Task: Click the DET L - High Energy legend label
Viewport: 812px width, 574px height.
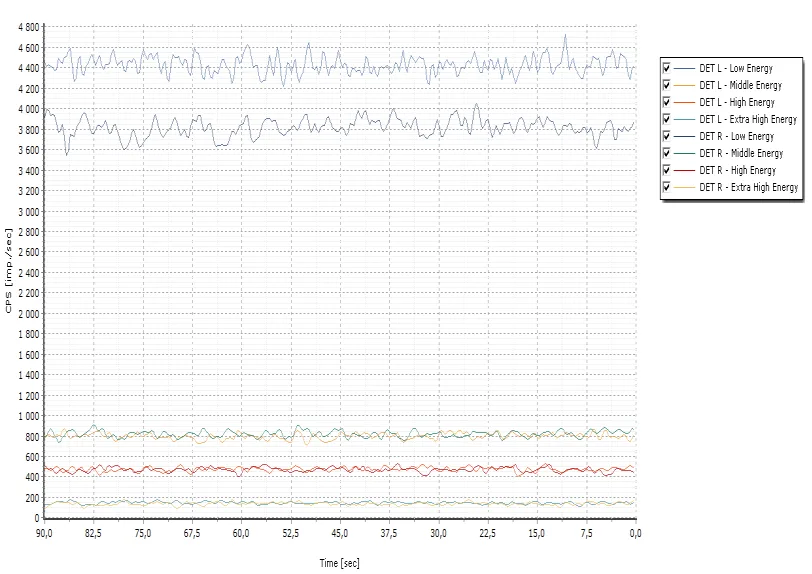Action: pos(737,103)
